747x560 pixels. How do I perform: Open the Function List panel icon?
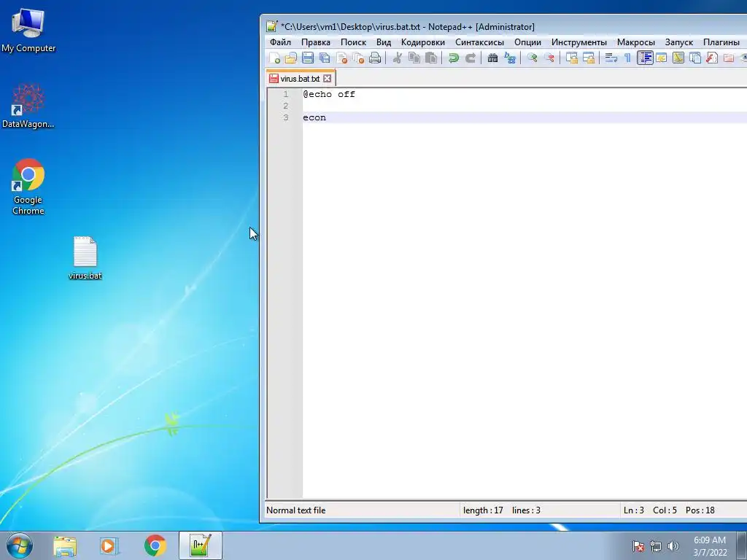(x=712, y=58)
